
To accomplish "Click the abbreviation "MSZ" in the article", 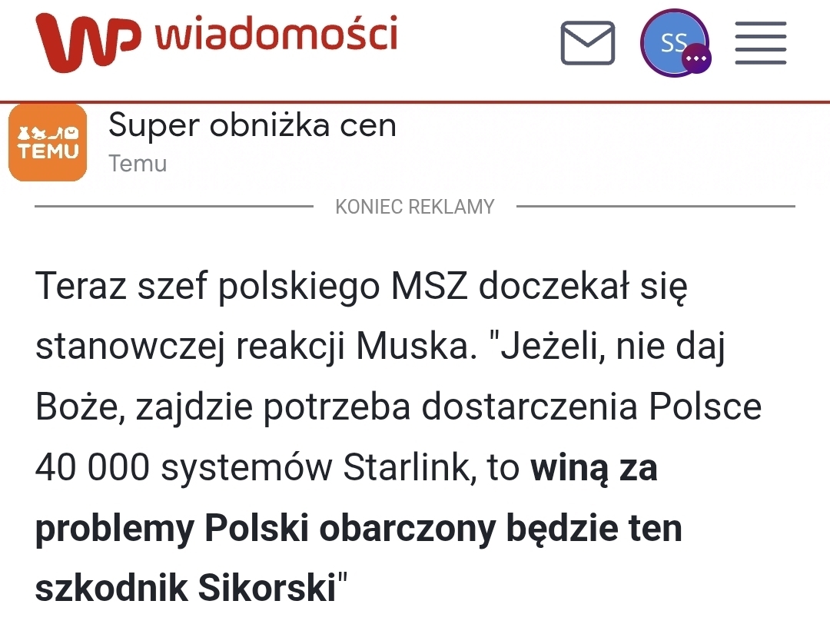I will coord(430,287).
